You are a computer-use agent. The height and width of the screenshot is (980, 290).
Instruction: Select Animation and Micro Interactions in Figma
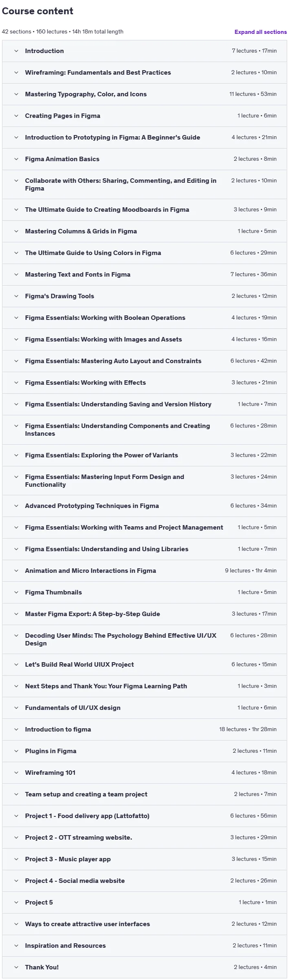click(145, 571)
